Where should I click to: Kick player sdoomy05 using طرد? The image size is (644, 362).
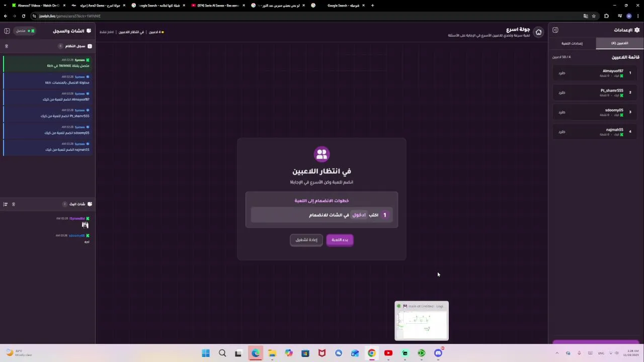562,112
